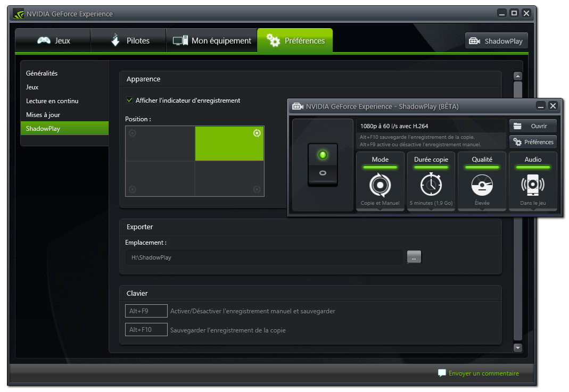Toggle the ShadowPlay power switch

323,165
